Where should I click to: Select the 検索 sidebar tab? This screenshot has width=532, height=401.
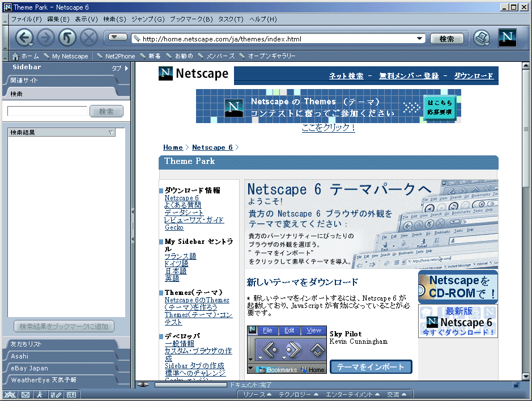[61, 94]
